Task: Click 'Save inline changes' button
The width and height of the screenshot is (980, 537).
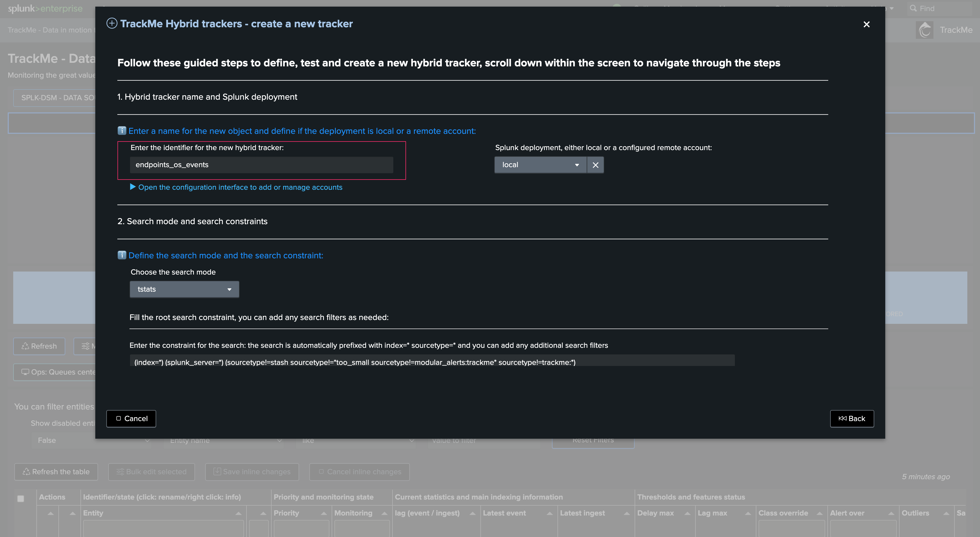Action: point(252,472)
